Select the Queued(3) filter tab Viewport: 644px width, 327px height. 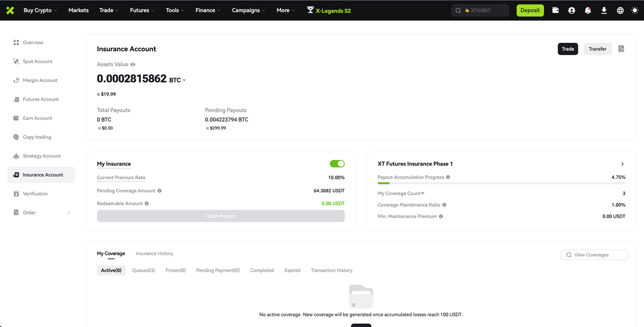pyautogui.click(x=143, y=270)
